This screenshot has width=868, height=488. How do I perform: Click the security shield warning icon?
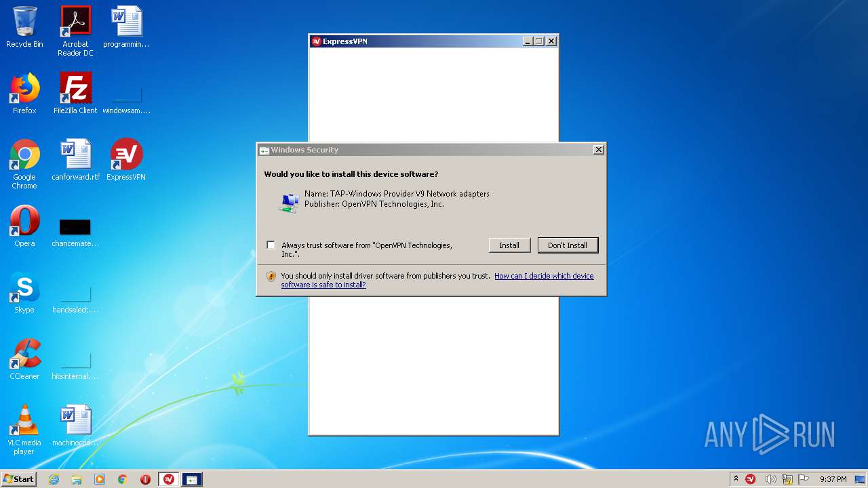click(271, 277)
